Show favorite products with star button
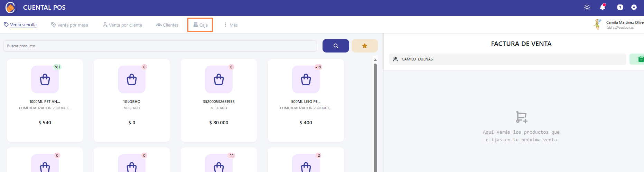Viewport: 644px width, 172px height. click(364, 46)
